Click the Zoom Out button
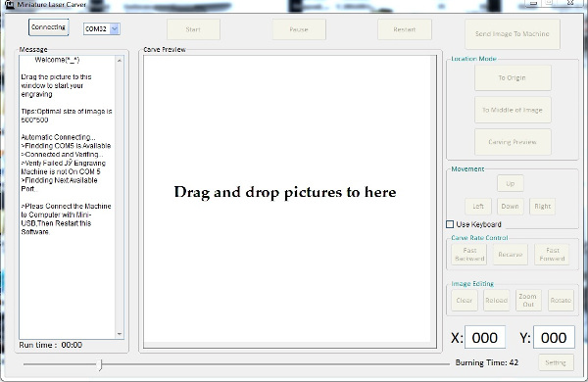 coord(528,301)
